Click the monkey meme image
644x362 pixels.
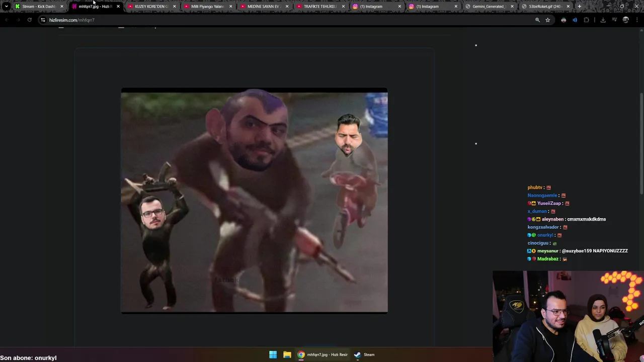click(254, 201)
